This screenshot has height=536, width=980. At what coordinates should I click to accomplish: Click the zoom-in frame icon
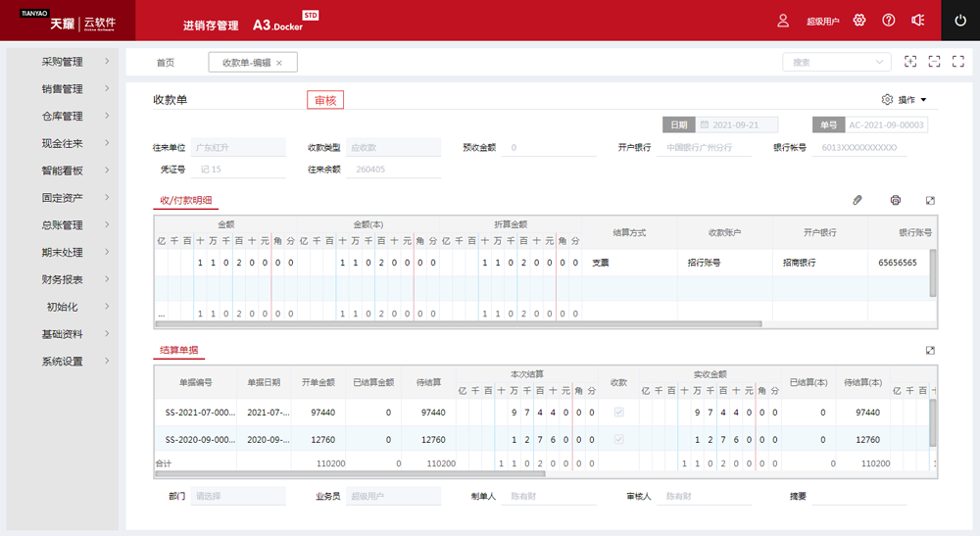[910, 61]
